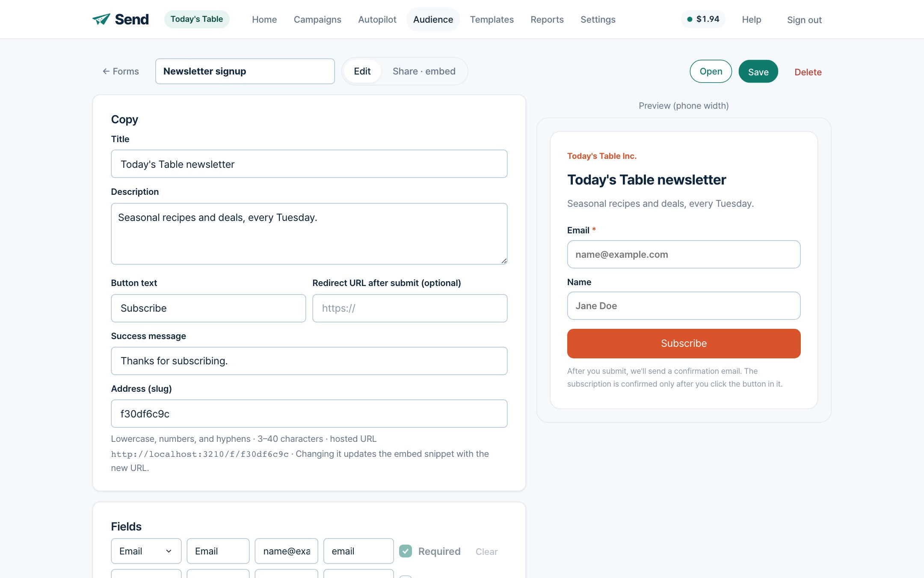Viewport: 924px width, 578px height.
Task: Edit the Newsletter signup form name
Action: point(245,72)
